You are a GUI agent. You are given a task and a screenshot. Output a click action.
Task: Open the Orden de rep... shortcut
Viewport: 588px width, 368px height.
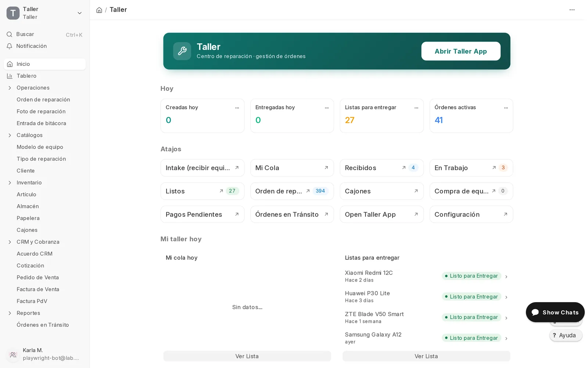(x=292, y=191)
